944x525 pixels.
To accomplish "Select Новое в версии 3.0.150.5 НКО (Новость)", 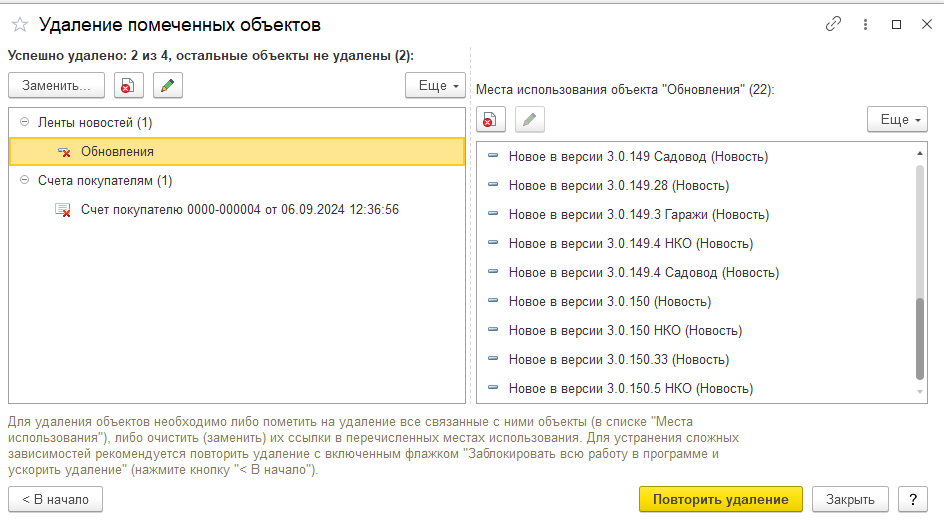I will coord(696,388).
